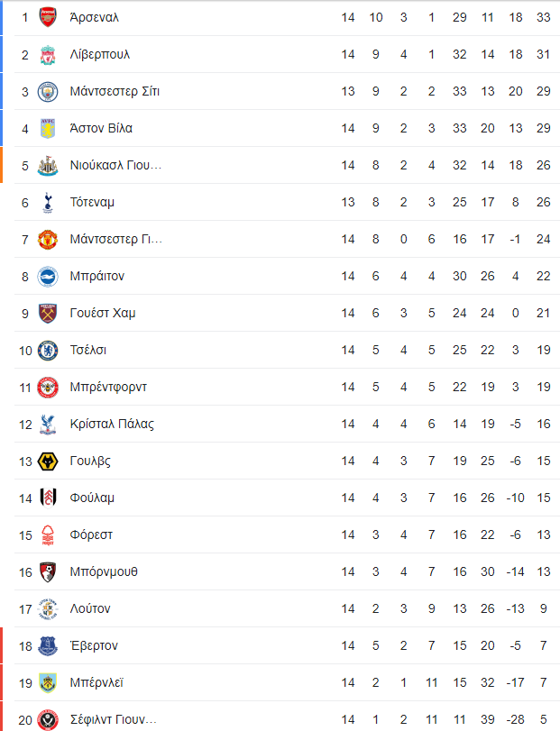The width and height of the screenshot is (560, 731).
Task: Open the Λούτον team link
Action: [90, 608]
